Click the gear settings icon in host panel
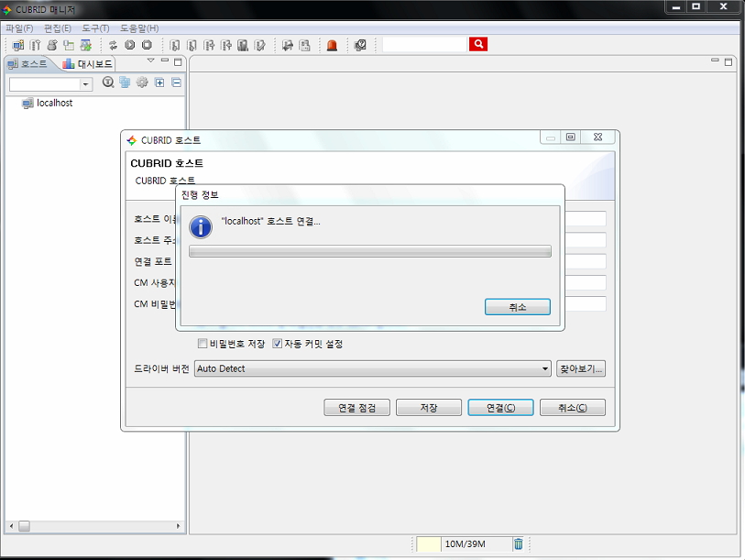 [x=142, y=82]
